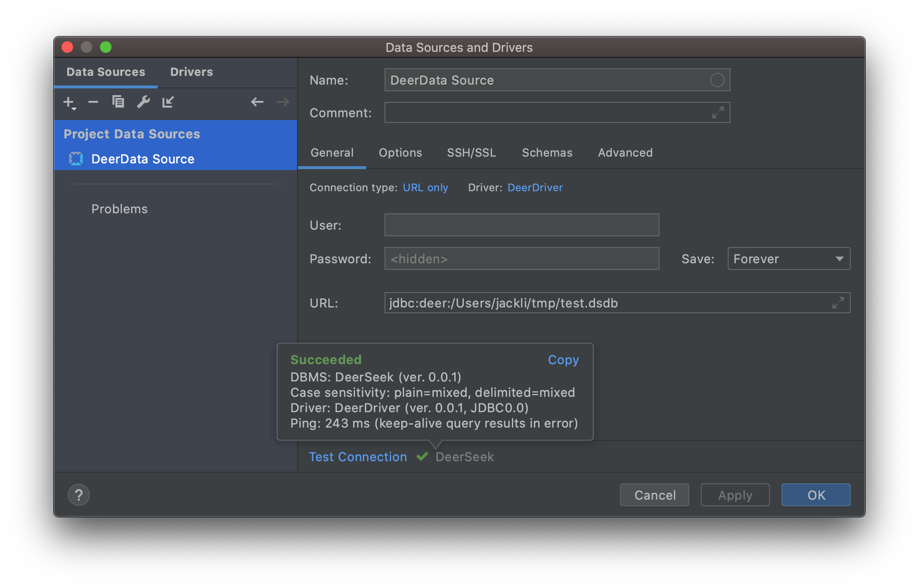Click the DeerSeek label beside checkmark
This screenshot has width=919, height=588.
(x=465, y=457)
